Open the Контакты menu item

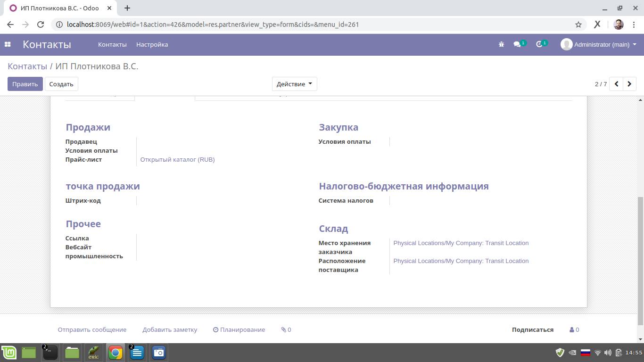pos(112,44)
